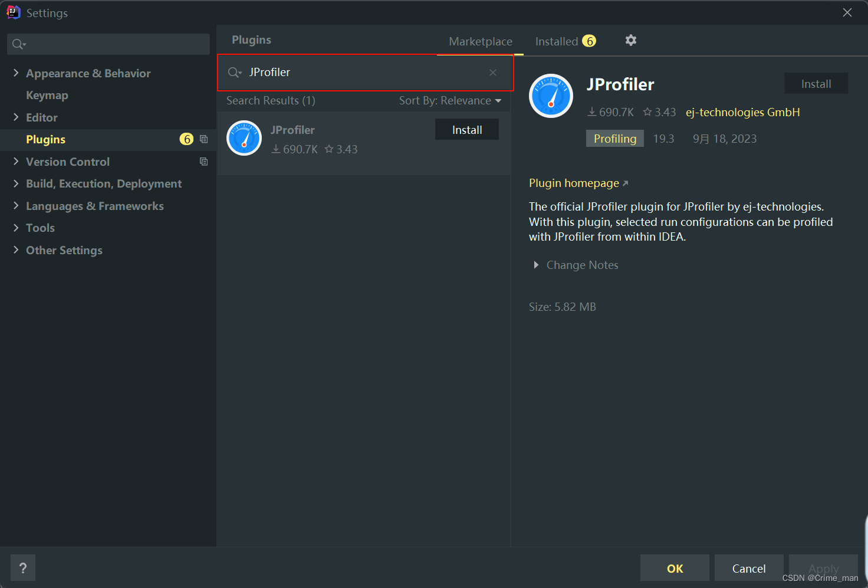This screenshot has width=868, height=588.
Task: Clear the JProfiler search text
Action: pyautogui.click(x=493, y=73)
